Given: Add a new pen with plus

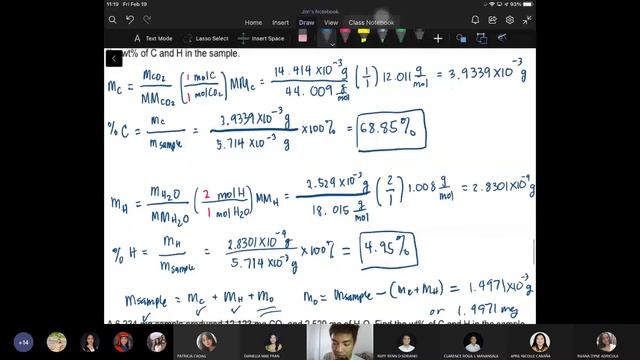Looking at the screenshot, I should pyautogui.click(x=438, y=38).
